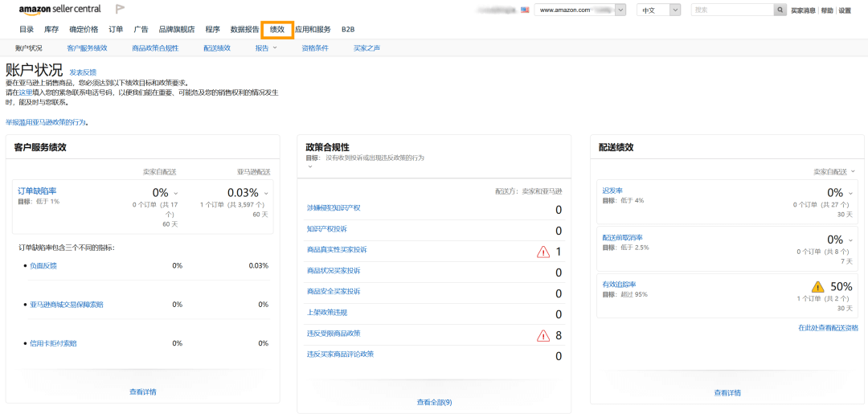Click the flag icon beside the logo
The width and height of the screenshot is (868, 418).
[x=120, y=10]
